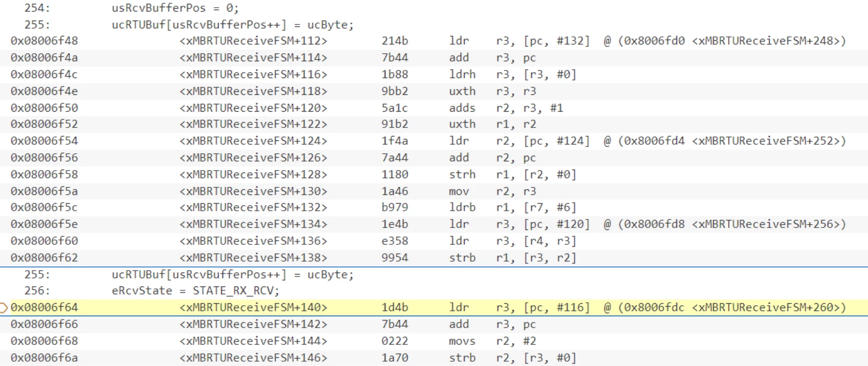
Task: Click opcode bytes 1b88
Action: click(x=395, y=75)
